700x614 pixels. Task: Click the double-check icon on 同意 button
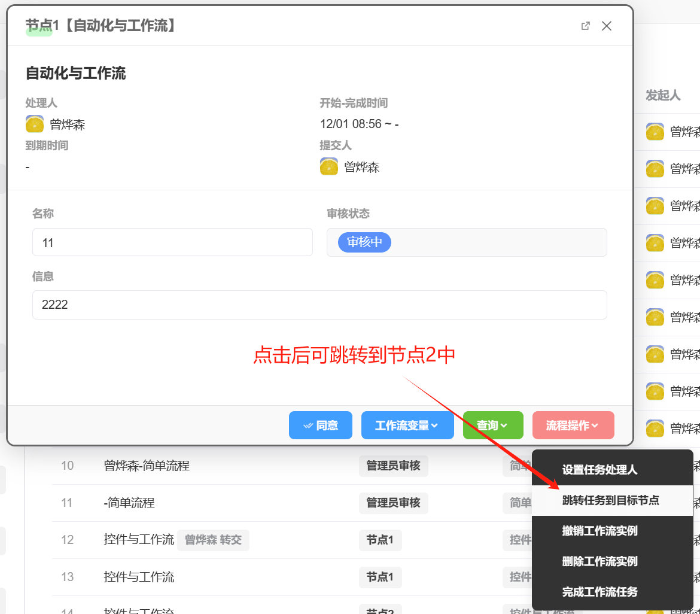coord(308,425)
